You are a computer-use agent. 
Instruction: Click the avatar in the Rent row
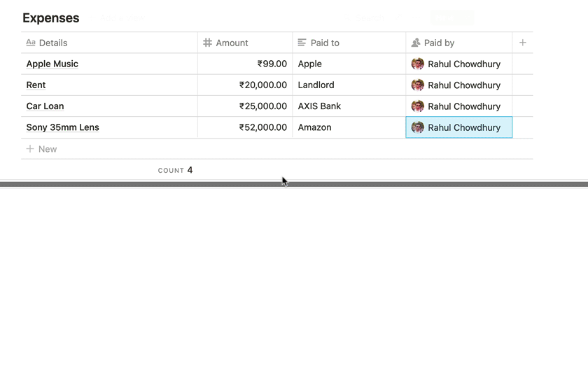coord(417,85)
